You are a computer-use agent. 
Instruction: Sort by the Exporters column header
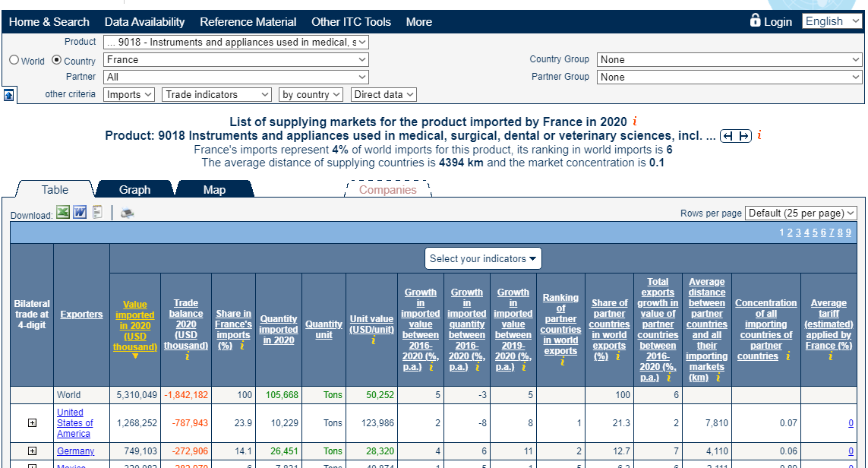pos(81,314)
